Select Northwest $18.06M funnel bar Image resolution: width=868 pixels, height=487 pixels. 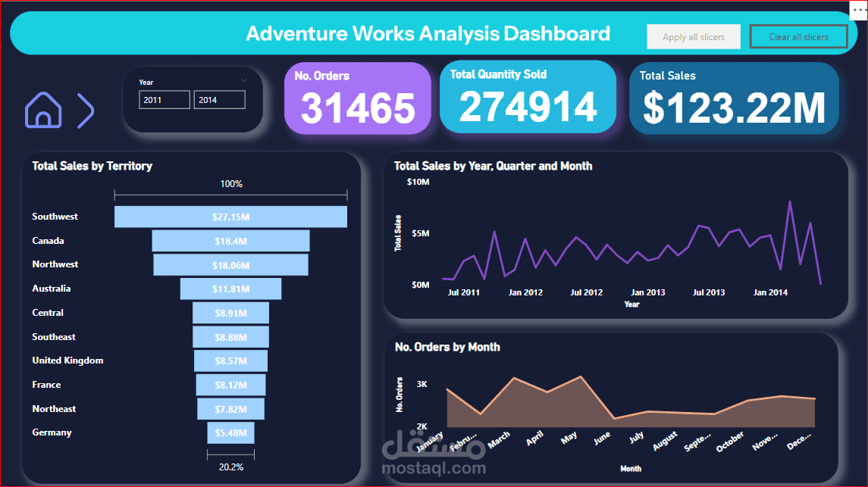tap(231, 265)
